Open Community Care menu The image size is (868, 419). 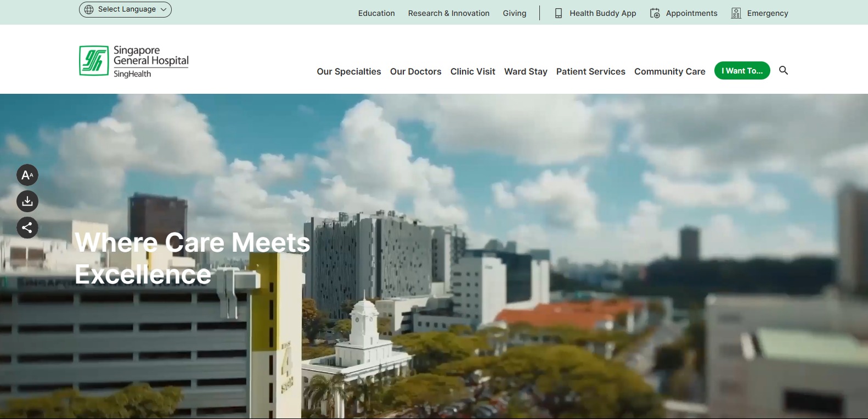(670, 71)
